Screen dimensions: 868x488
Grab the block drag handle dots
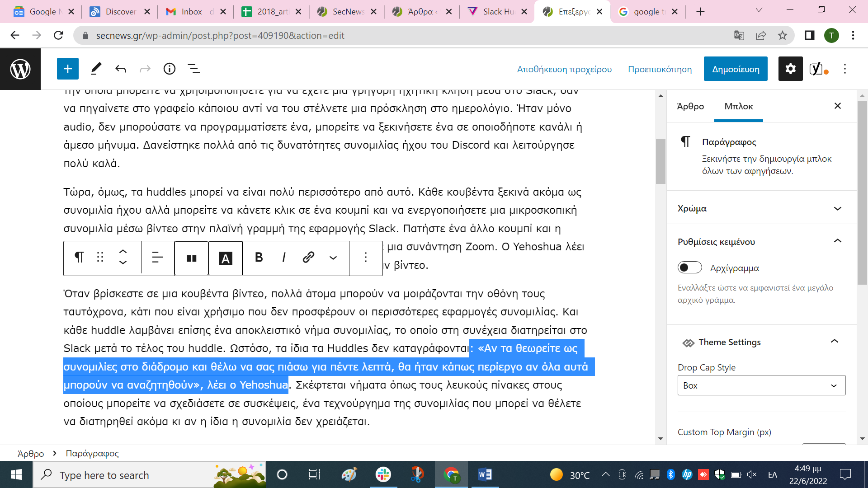(x=100, y=258)
